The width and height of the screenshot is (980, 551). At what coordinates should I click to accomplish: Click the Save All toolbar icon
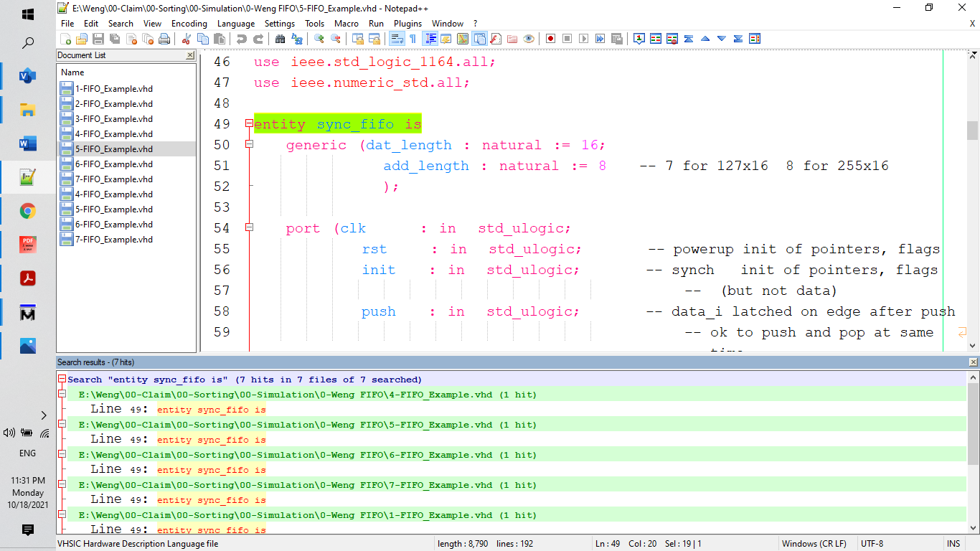click(x=115, y=39)
